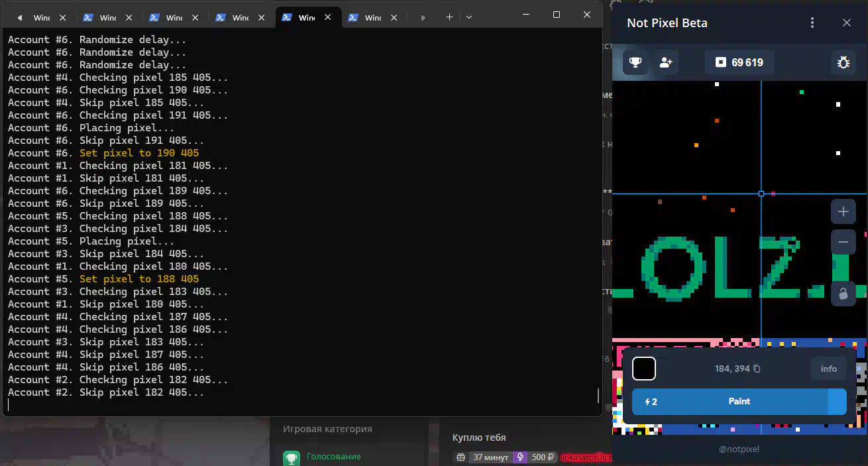This screenshot has height=466, width=868.
Task: Open the black color swatch picker
Action: 643,369
